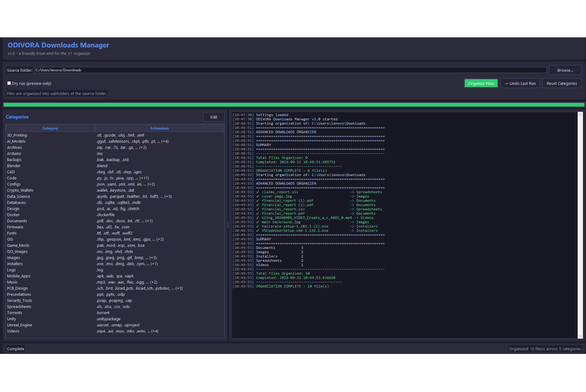Click the green progress bar
The height and width of the screenshot is (392, 586).
[294, 105]
